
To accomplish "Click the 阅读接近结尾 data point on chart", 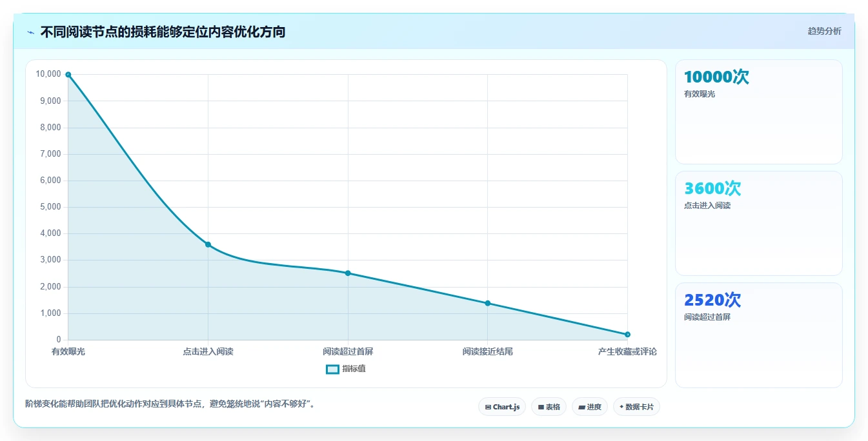I will 487,303.
